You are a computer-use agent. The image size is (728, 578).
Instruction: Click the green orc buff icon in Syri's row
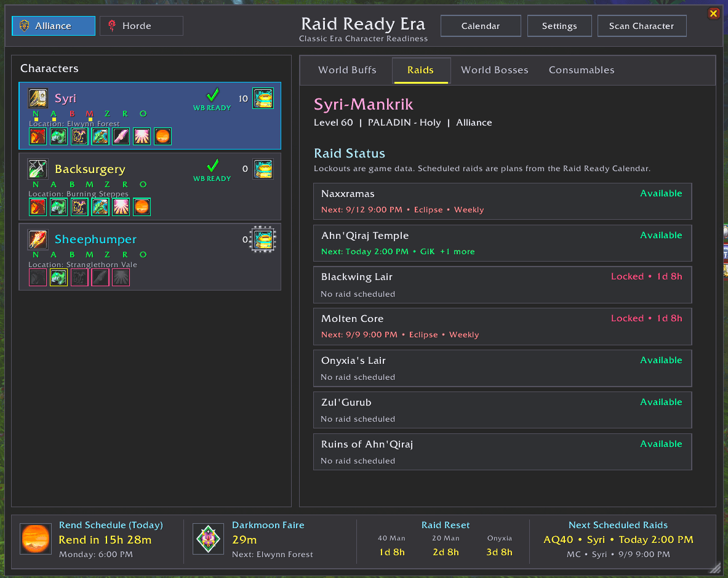pos(100,137)
